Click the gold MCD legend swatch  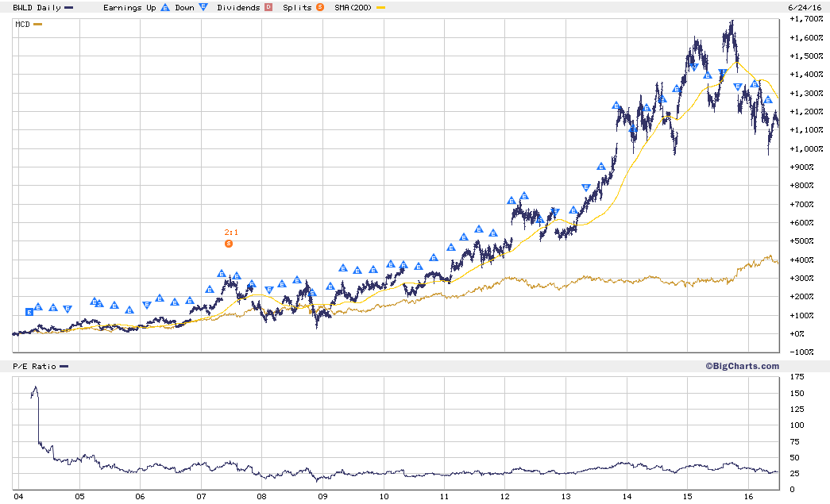coord(37,25)
